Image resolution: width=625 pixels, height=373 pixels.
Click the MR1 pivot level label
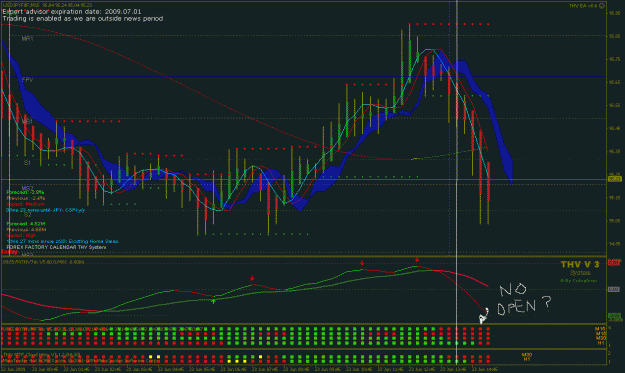point(28,39)
